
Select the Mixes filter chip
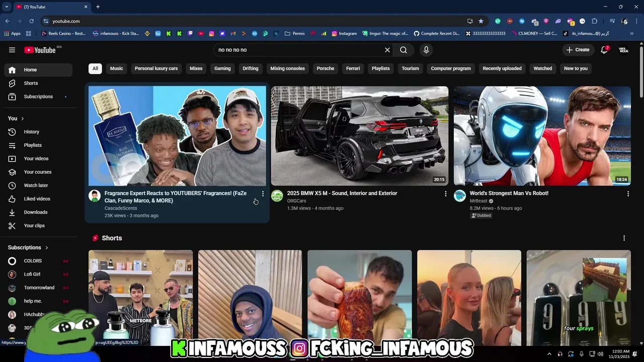pos(196,68)
